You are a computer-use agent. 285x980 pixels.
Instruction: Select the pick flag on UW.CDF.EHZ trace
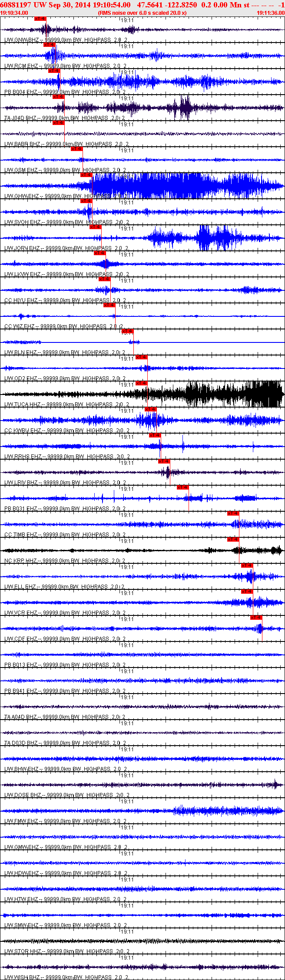256,618
